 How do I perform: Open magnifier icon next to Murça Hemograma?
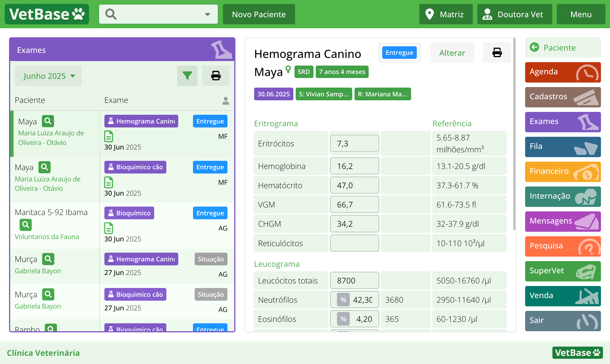pyautogui.click(x=48, y=259)
